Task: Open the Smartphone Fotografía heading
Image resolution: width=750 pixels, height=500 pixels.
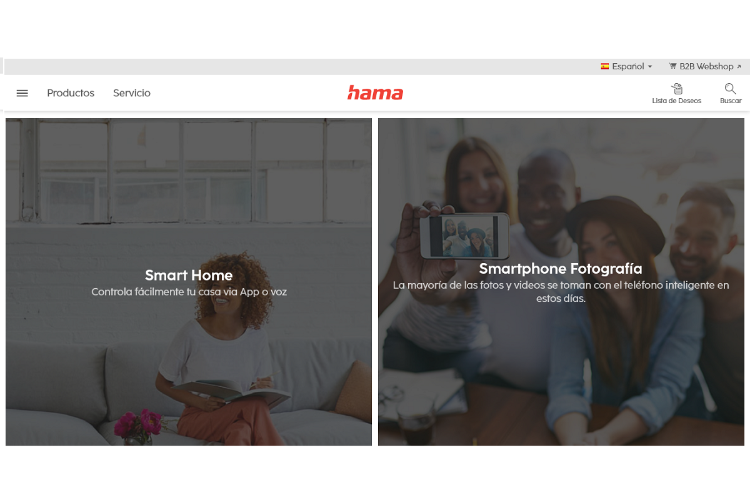Action: click(561, 269)
